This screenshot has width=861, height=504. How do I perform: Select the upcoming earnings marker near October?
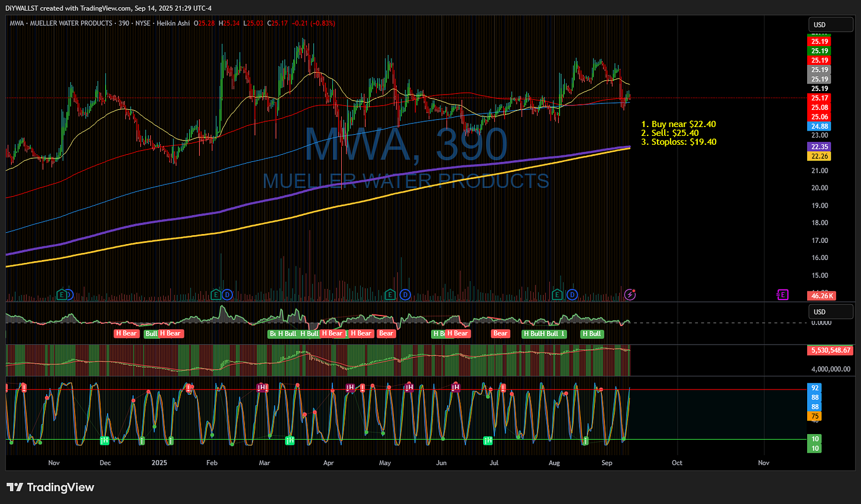tap(783, 294)
